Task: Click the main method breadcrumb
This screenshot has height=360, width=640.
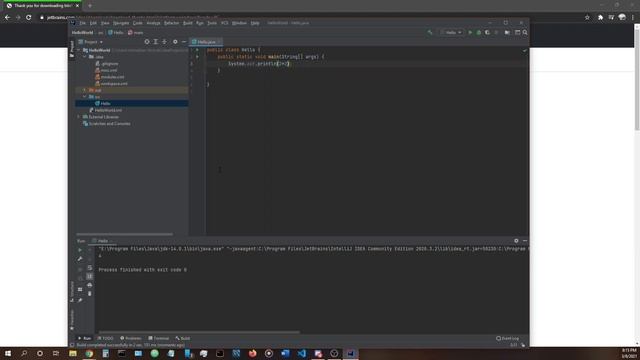Action: click(x=136, y=32)
